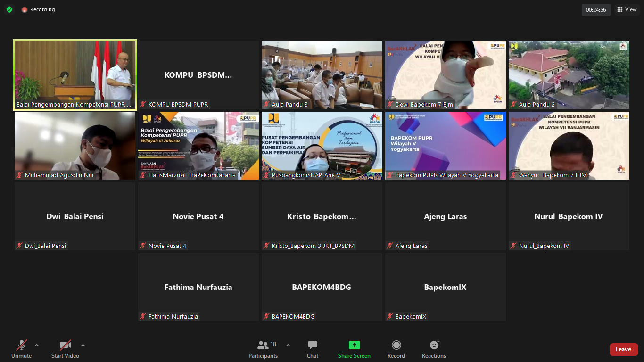Select the Fathima Nurfauzia tile
Image resolution: width=644 pixels, height=362 pixels.
(198, 287)
